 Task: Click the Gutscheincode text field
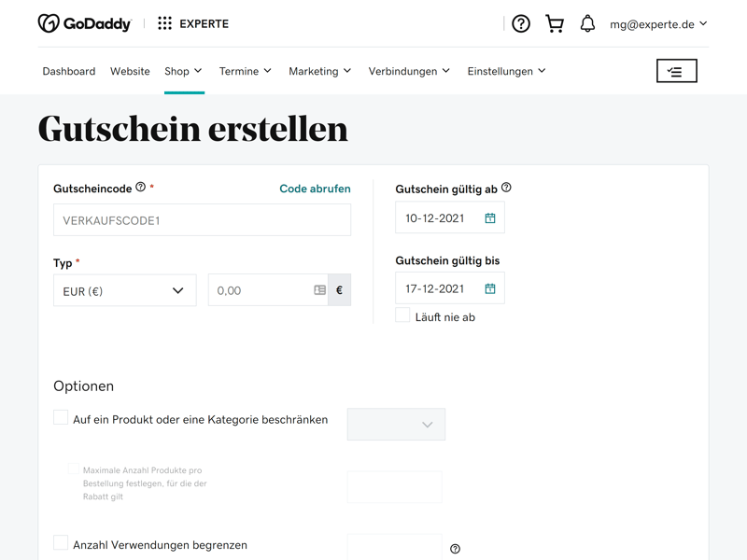(x=202, y=221)
